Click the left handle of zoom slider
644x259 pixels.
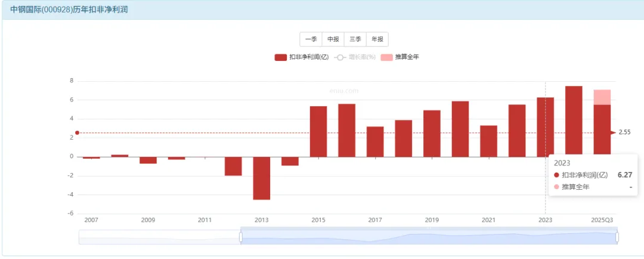[241, 237]
